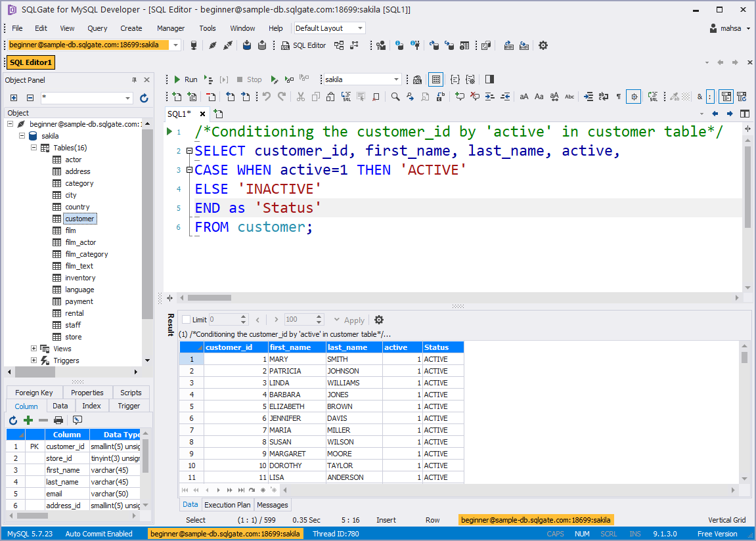
Task: Toggle the highlighted crosshair icon in editor toolbar
Action: coord(634,97)
